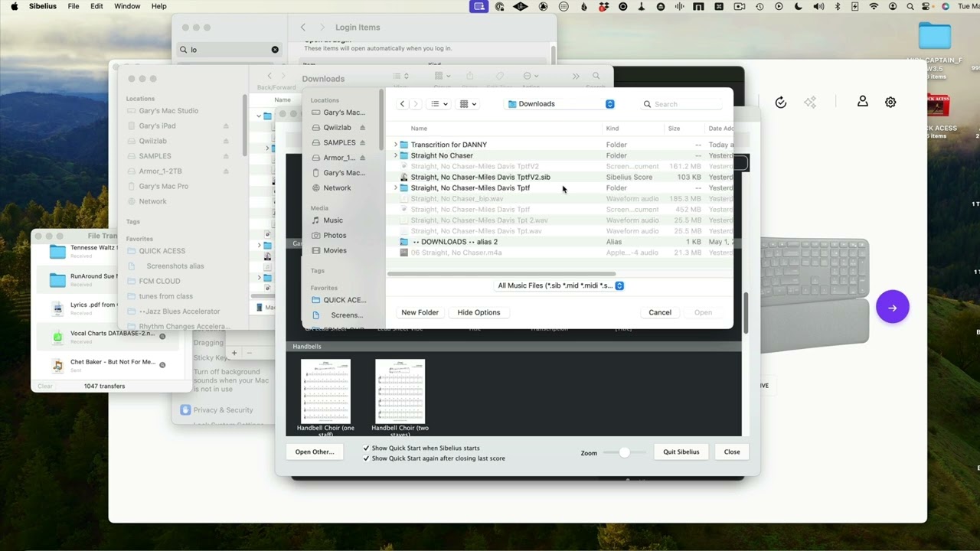Sort files by the Kind column
Viewport: 980px width, 551px height.
pyautogui.click(x=612, y=129)
